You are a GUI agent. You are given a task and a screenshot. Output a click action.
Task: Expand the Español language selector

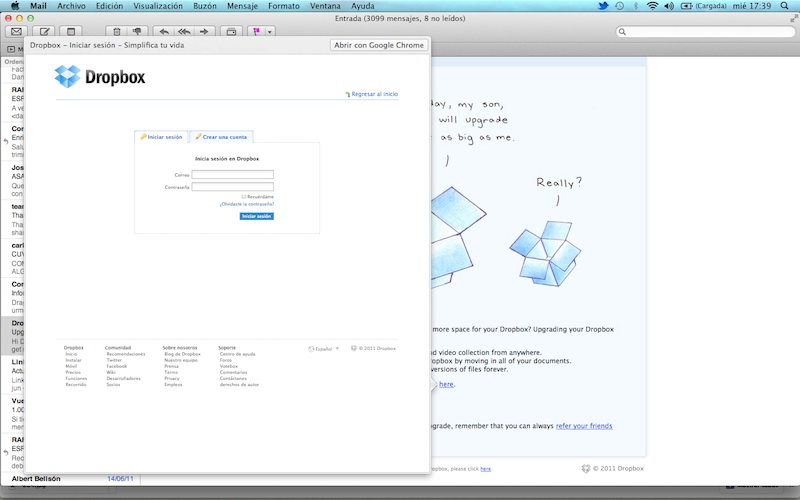(x=325, y=349)
